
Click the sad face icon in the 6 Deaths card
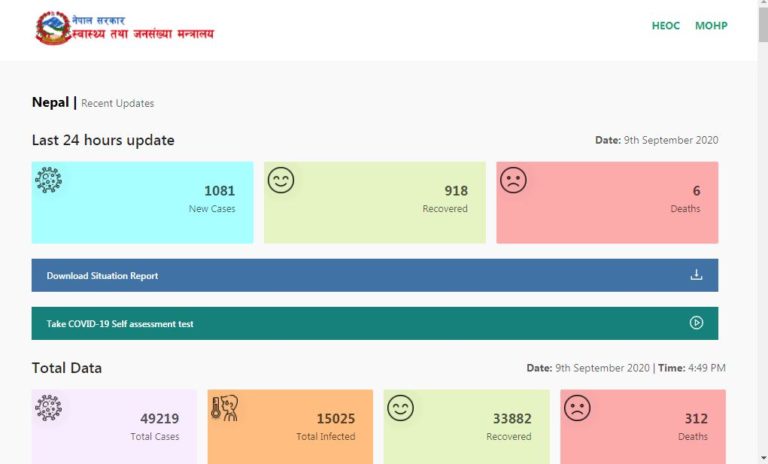(x=513, y=180)
